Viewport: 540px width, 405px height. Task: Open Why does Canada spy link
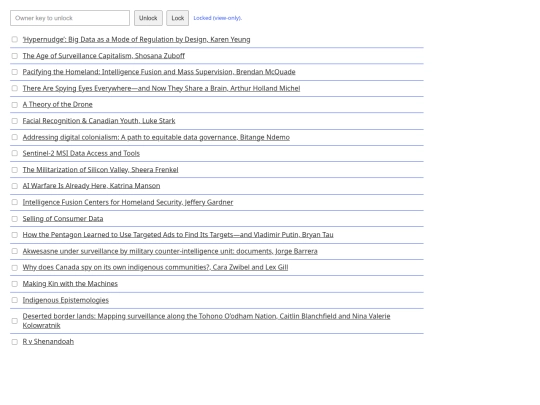click(155, 267)
